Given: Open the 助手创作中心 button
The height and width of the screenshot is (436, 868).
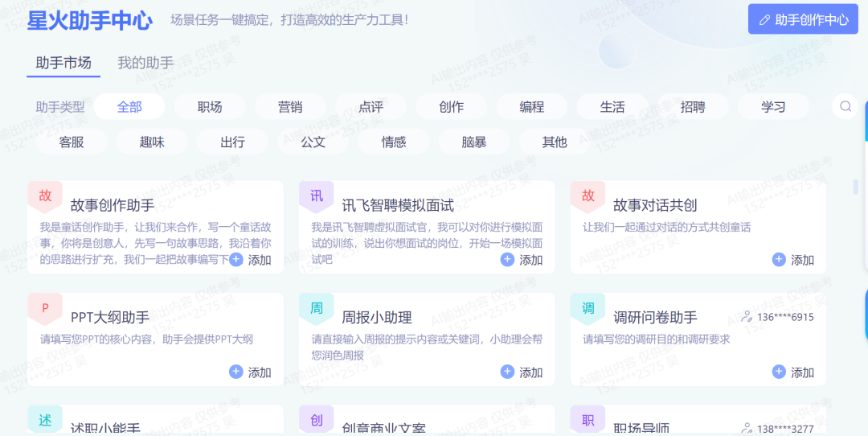Looking at the screenshot, I should 803,19.
